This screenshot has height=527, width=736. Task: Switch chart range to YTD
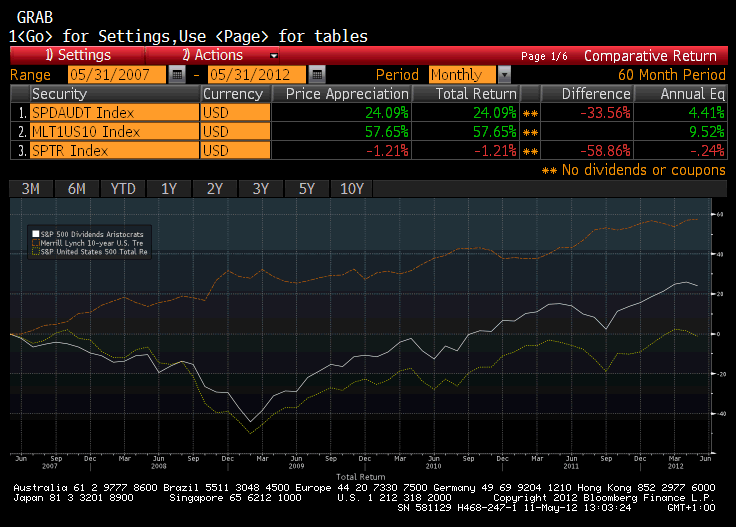(124, 189)
